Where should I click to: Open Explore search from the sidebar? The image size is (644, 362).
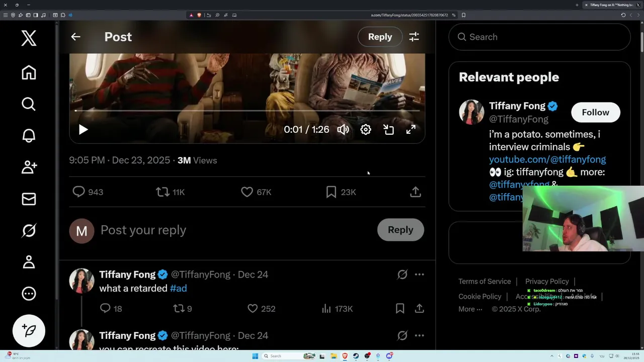point(29,104)
